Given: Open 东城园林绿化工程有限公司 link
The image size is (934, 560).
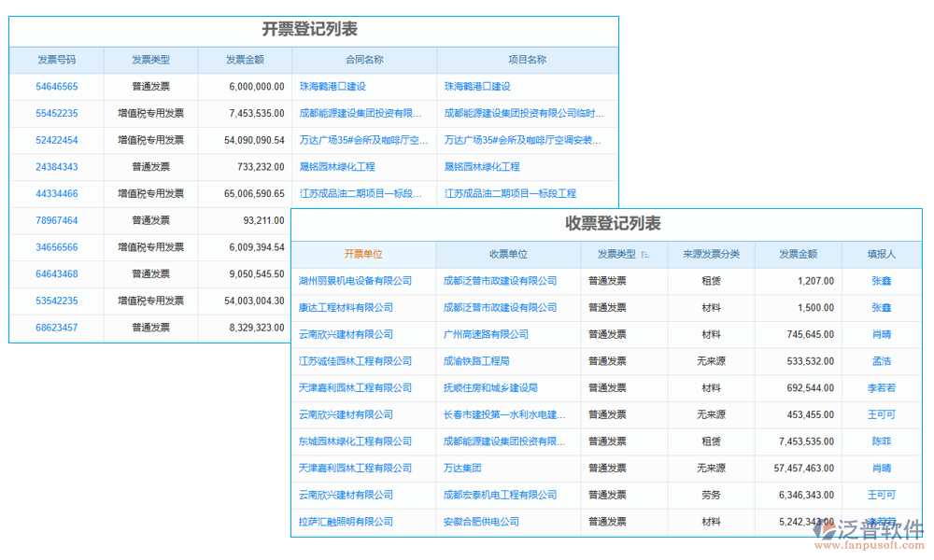Looking at the screenshot, I should (x=355, y=441).
